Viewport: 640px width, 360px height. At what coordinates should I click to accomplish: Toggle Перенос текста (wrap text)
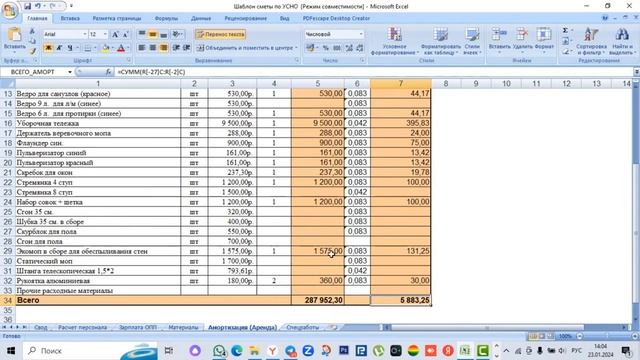tap(220, 34)
